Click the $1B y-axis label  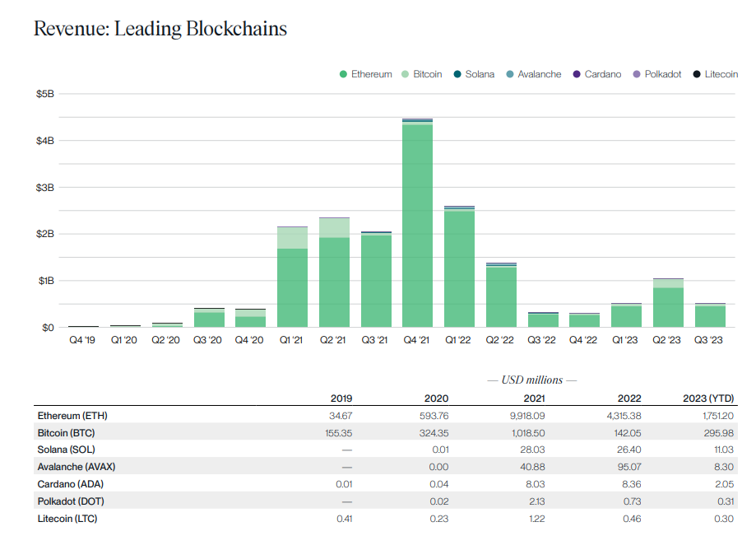46,281
